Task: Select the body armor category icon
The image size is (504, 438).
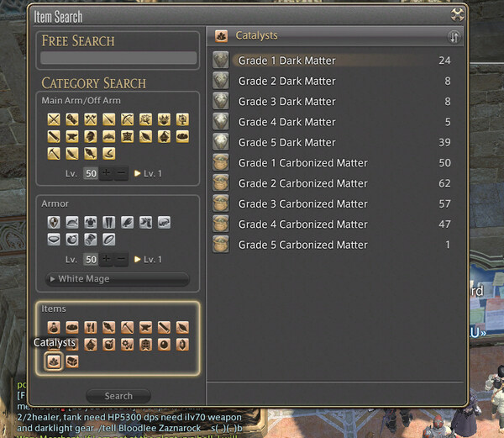Action: (91, 222)
